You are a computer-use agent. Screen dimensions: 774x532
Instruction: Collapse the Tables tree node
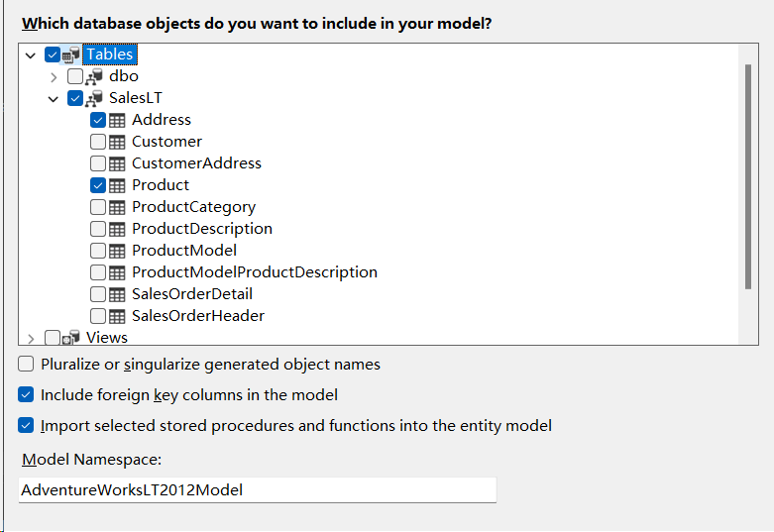pyautogui.click(x=31, y=55)
